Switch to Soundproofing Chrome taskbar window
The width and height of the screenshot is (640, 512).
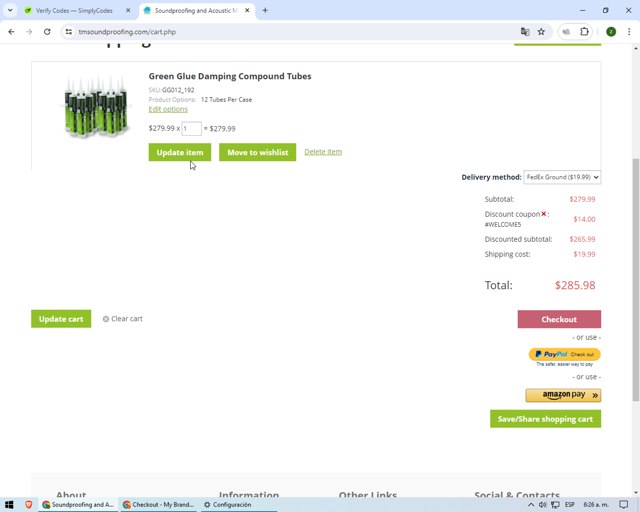(x=79, y=505)
